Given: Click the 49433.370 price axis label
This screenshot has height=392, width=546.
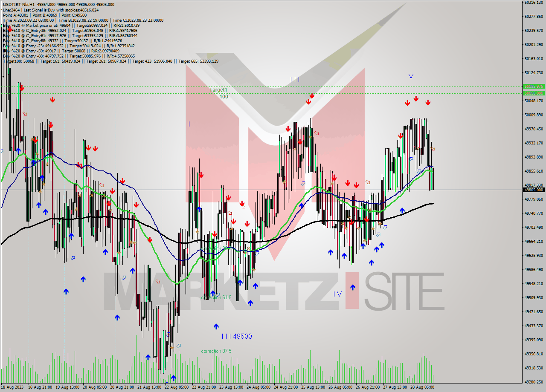Looking at the screenshot, I should 534,326.
